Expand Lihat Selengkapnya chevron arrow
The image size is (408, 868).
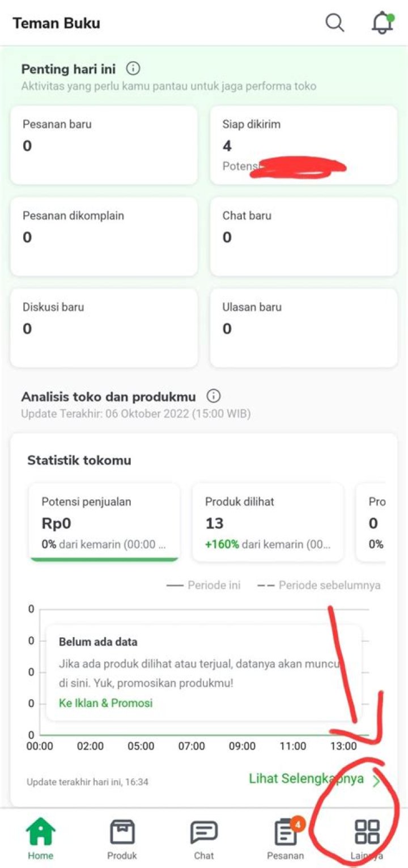tap(376, 781)
